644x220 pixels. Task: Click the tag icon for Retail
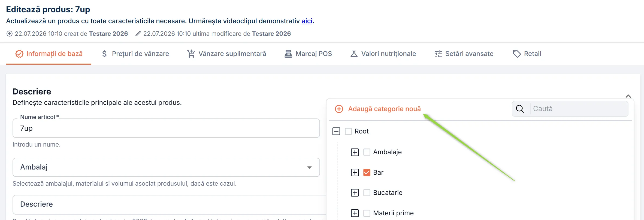(517, 54)
